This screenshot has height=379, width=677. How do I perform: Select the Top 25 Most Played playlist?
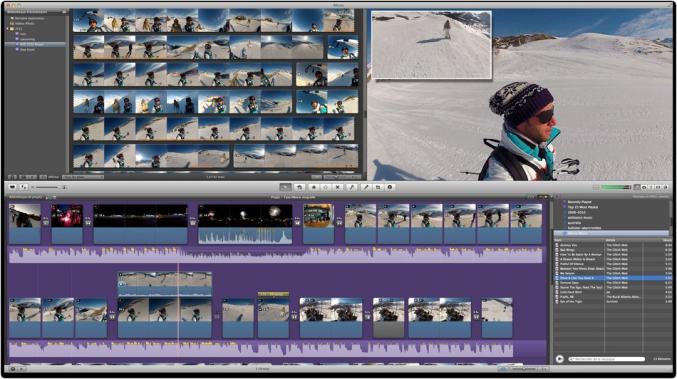[582, 207]
